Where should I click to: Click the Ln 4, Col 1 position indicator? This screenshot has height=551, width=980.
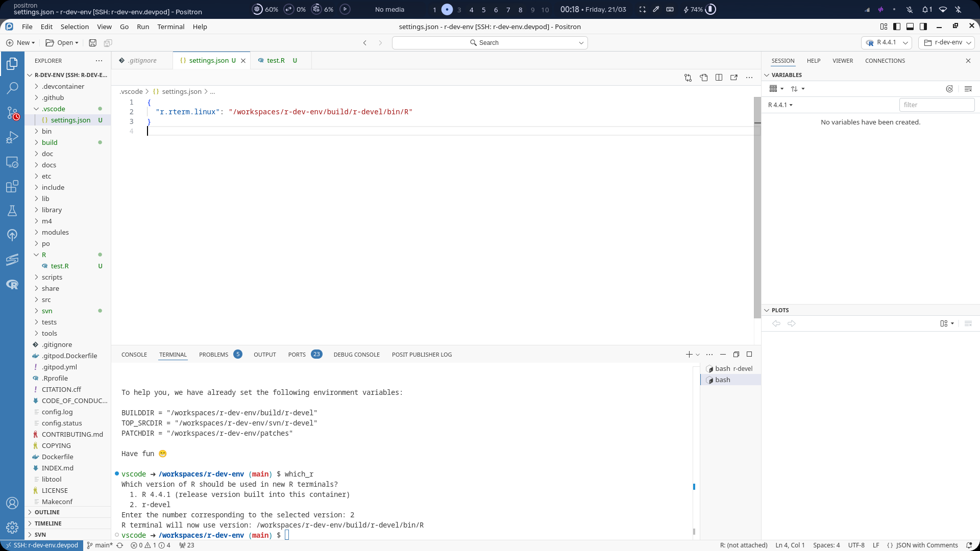790,545
